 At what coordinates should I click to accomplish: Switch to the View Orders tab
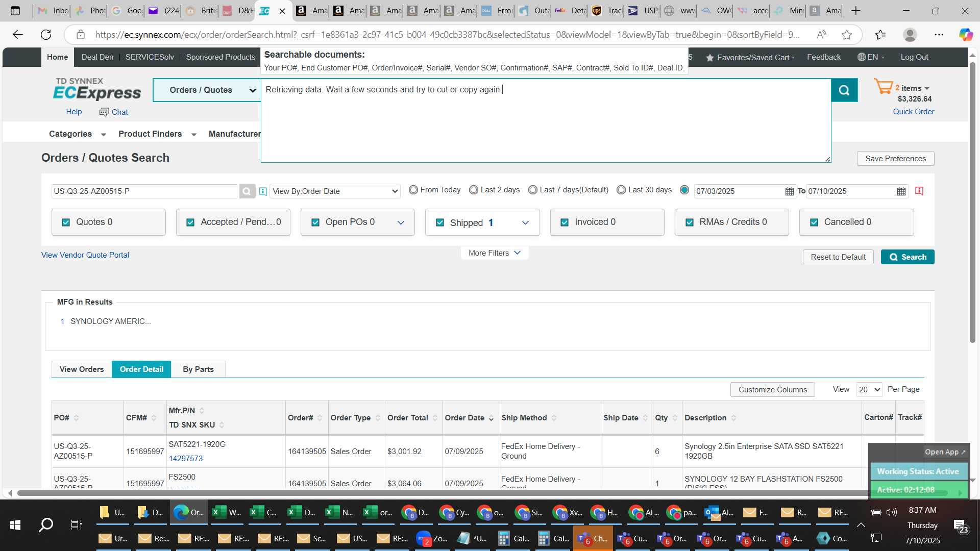(x=82, y=369)
